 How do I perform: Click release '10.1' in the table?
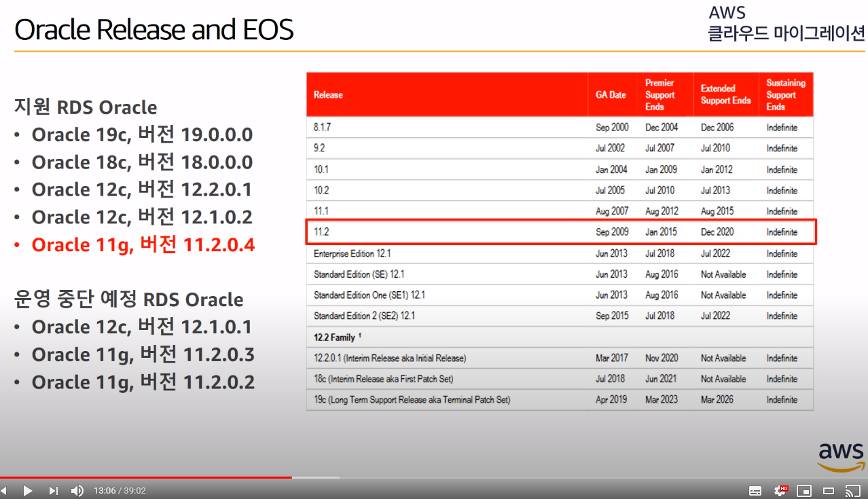[x=320, y=170]
